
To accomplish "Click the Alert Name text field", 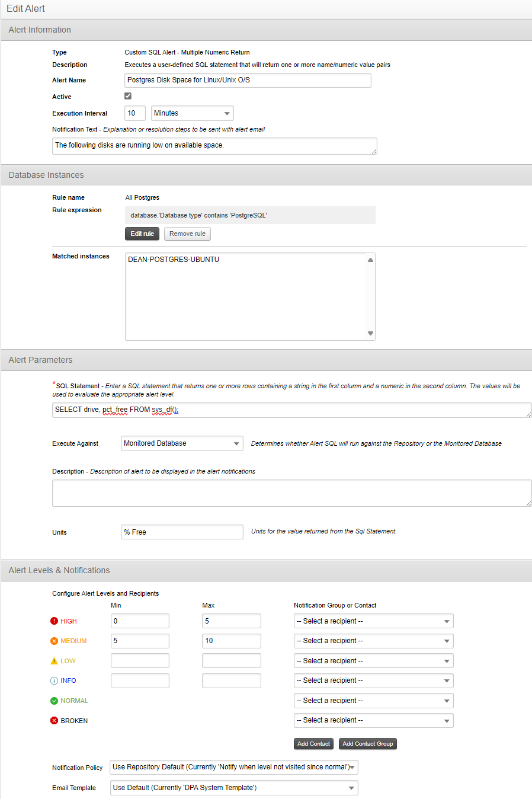I will [x=248, y=80].
